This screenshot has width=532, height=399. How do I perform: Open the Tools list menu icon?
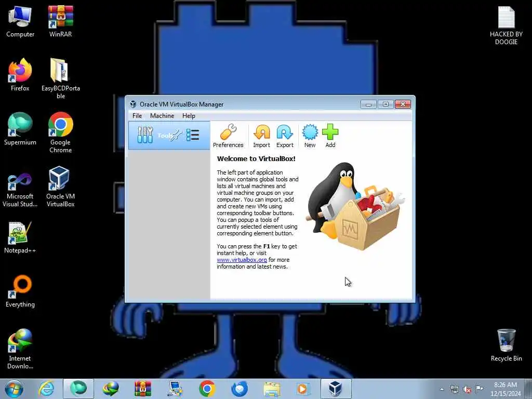[192, 135]
